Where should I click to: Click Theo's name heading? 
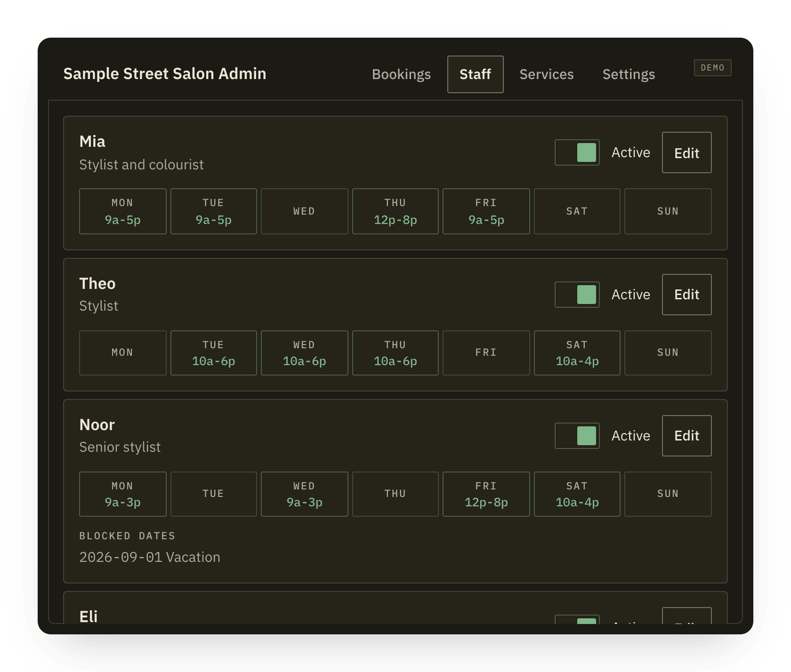pos(97,284)
